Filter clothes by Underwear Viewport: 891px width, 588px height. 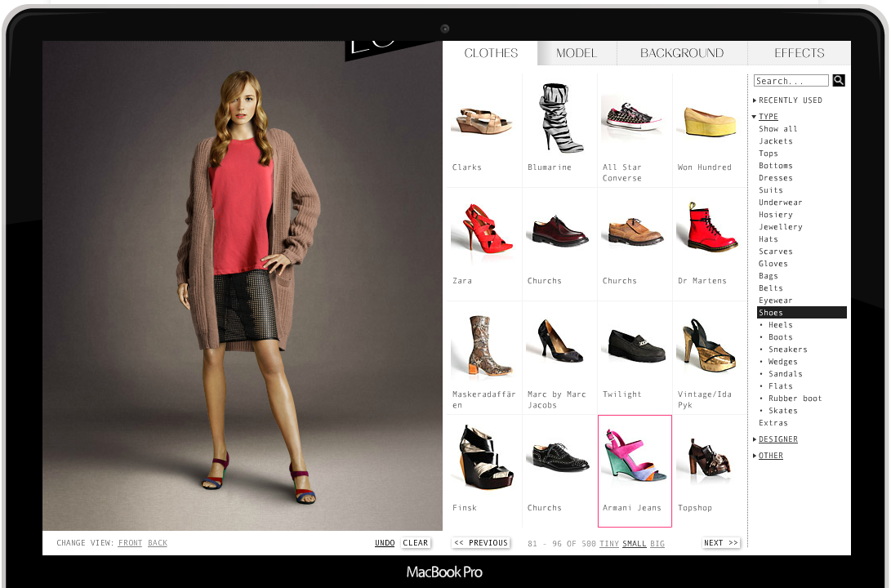pyautogui.click(x=780, y=203)
